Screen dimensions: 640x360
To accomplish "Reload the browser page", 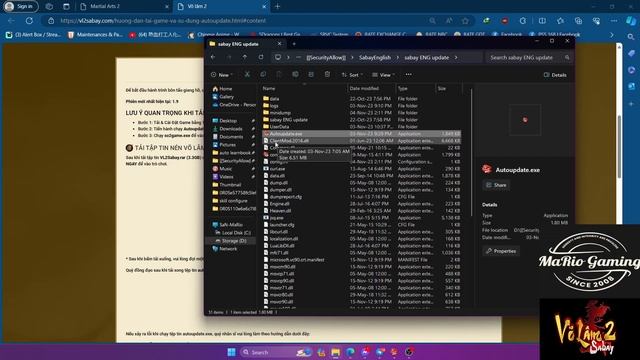I will click(29, 21).
